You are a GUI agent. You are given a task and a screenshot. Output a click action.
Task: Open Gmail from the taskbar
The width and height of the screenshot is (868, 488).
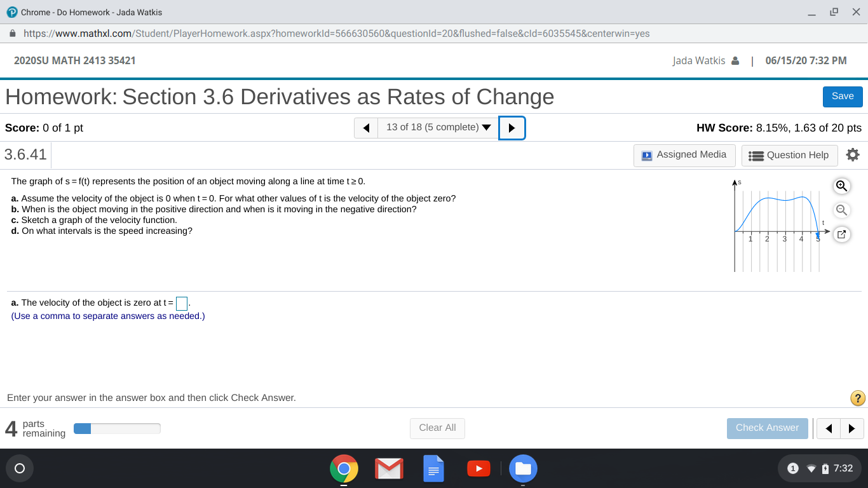click(x=389, y=468)
